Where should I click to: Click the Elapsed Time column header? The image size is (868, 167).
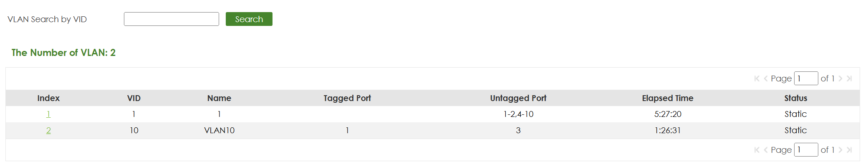[667, 98]
